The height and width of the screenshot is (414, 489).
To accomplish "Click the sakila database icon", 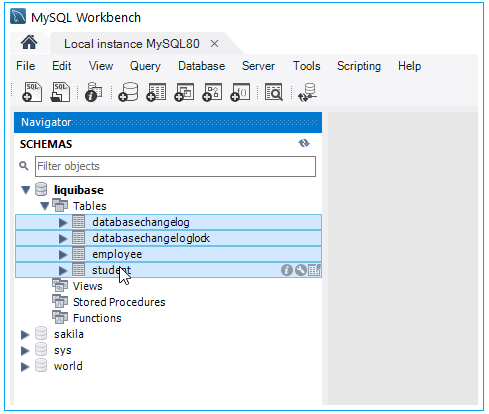I will 41,333.
